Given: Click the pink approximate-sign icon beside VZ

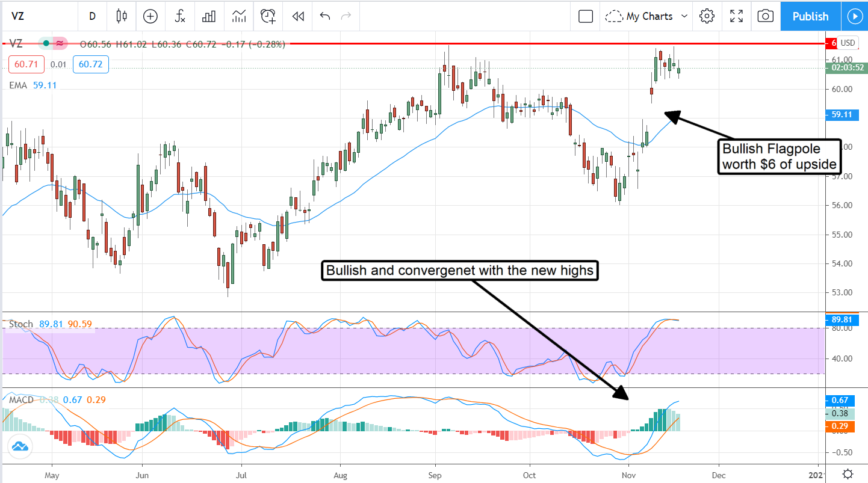Looking at the screenshot, I should pos(60,43).
